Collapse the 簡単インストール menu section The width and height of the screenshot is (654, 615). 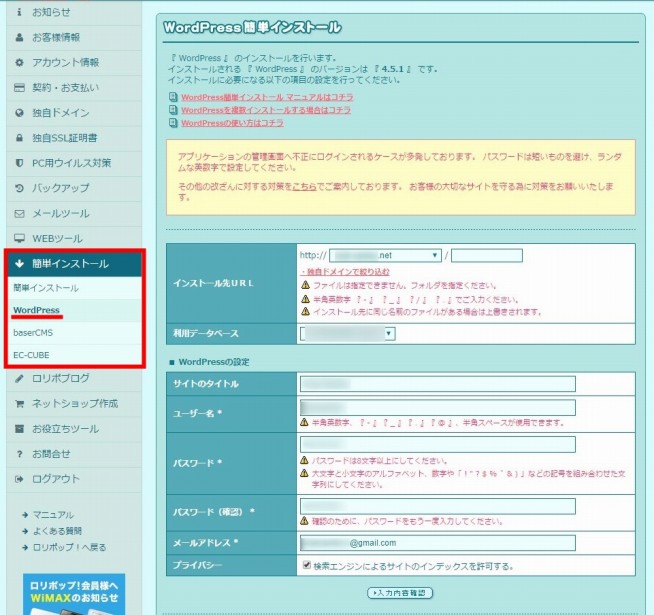(75, 264)
